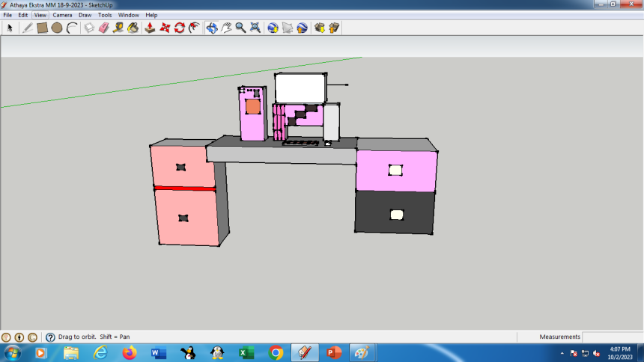Select the arrow Select tool

tap(10, 28)
